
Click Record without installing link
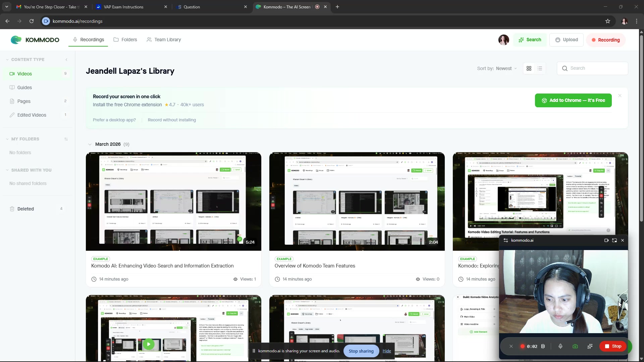coord(172,120)
